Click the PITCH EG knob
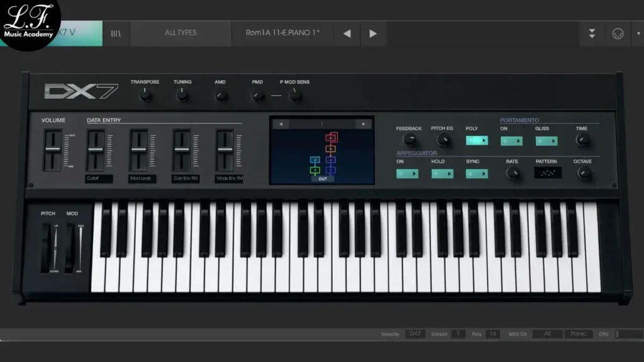This screenshot has width=644, height=362. click(x=442, y=140)
